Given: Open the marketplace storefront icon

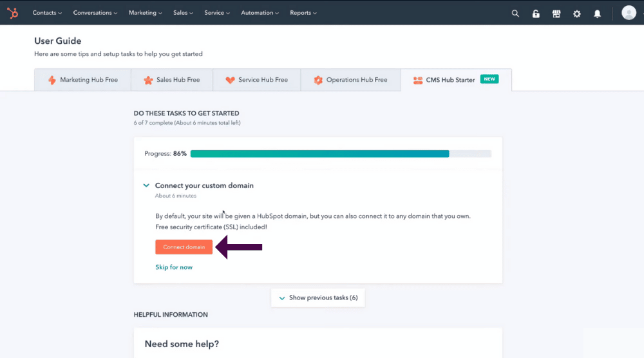Looking at the screenshot, I should pos(556,14).
